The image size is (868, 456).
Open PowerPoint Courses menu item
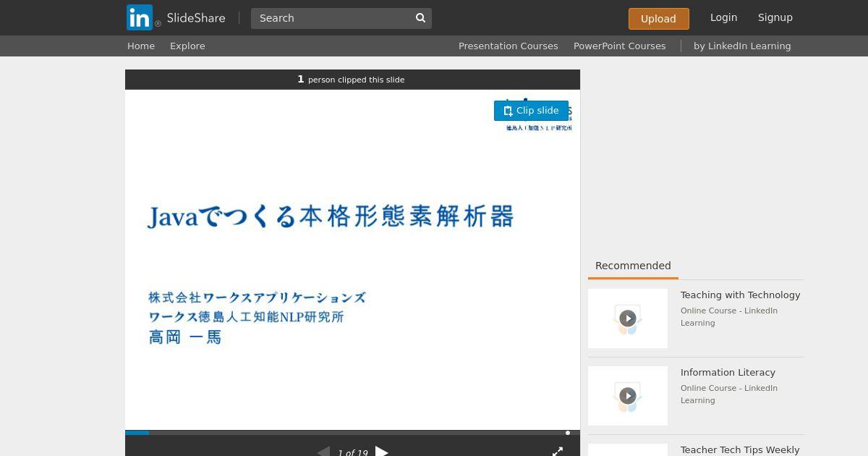click(x=620, y=46)
